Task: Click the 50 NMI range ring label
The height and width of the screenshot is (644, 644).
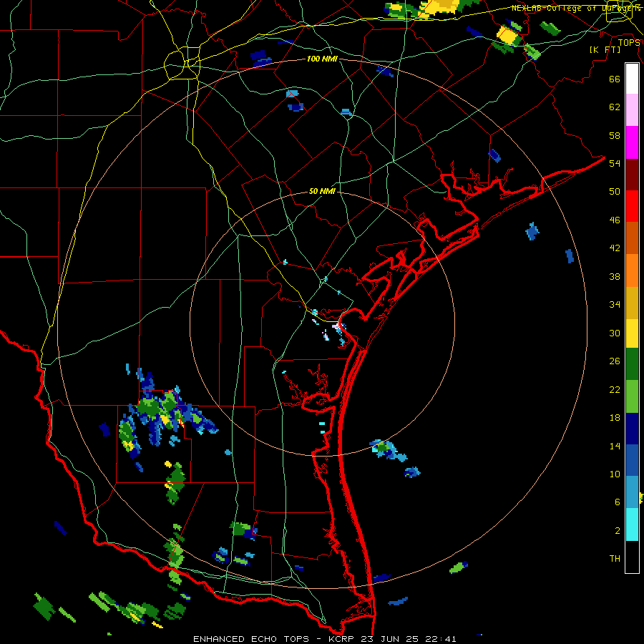Action: point(322,191)
